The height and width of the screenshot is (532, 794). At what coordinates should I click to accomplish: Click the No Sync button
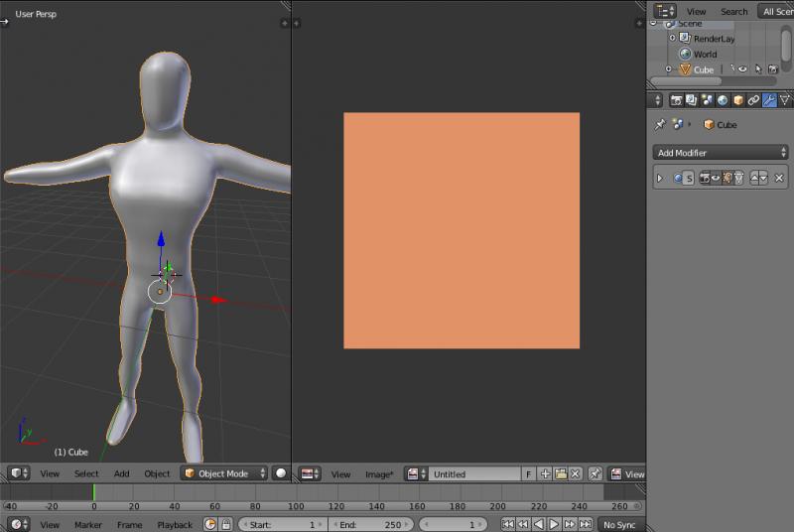(x=619, y=524)
